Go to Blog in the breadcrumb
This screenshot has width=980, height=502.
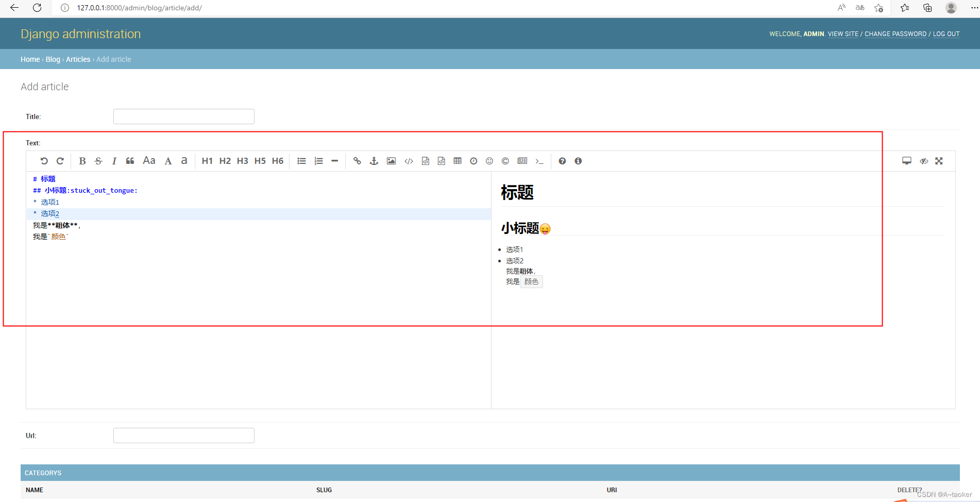click(x=53, y=59)
